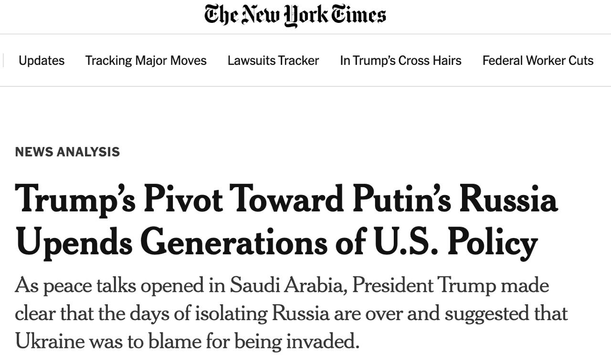Click "President Trump" in the summary
The height and width of the screenshot is (364, 611).
pos(416,286)
